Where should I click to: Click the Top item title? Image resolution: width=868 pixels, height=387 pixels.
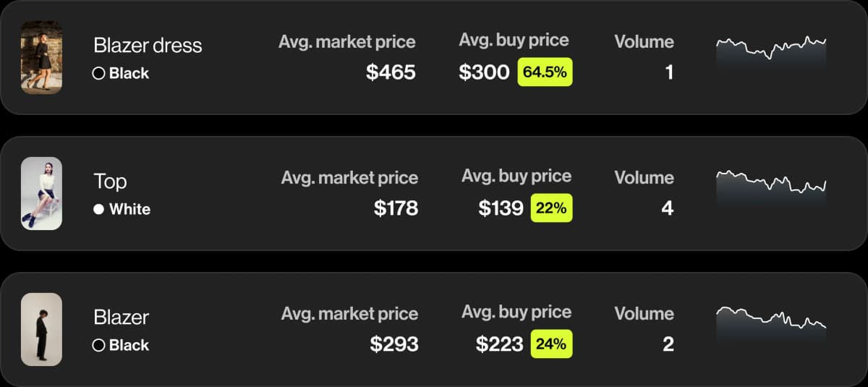[x=110, y=182]
